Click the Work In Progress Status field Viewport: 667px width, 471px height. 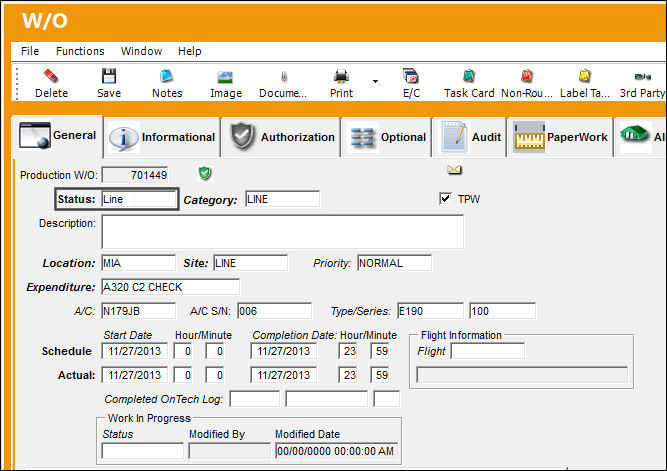click(143, 451)
